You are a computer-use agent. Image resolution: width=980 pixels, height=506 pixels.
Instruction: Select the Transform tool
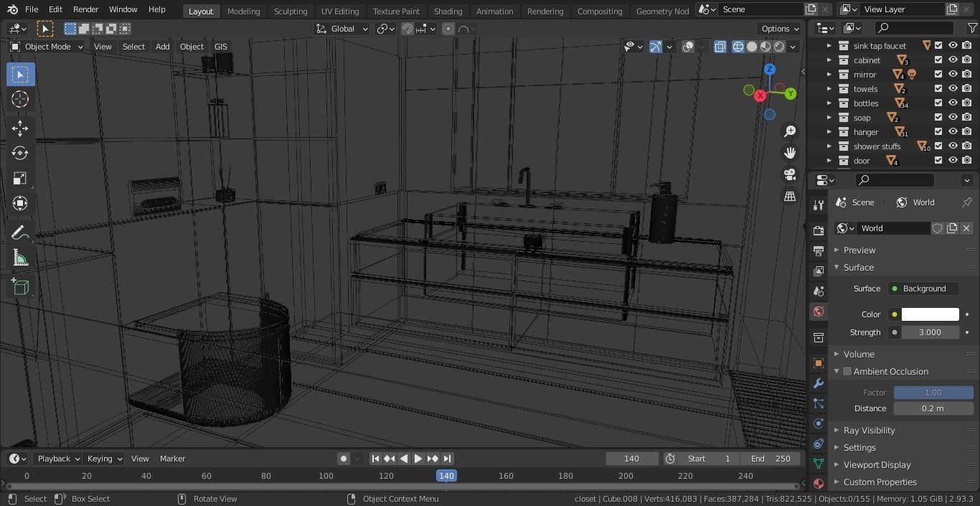[20, 203]
